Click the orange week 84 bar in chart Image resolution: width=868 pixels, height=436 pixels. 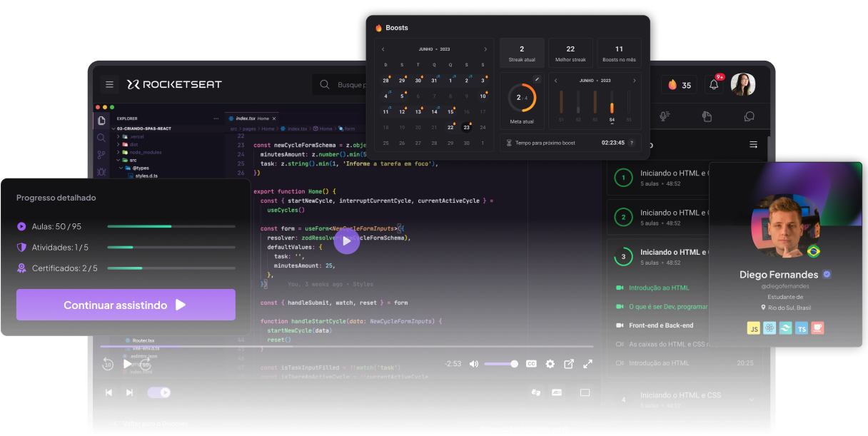click(x=612, y=108)
